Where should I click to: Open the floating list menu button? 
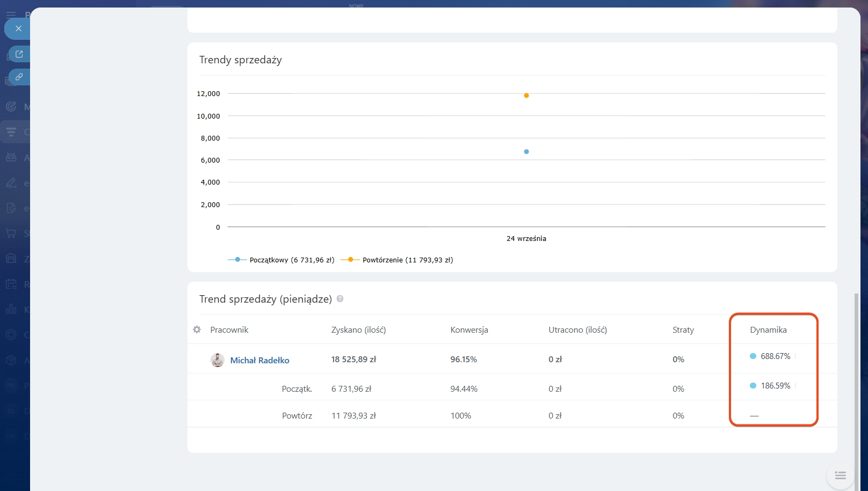click(840, 475)
